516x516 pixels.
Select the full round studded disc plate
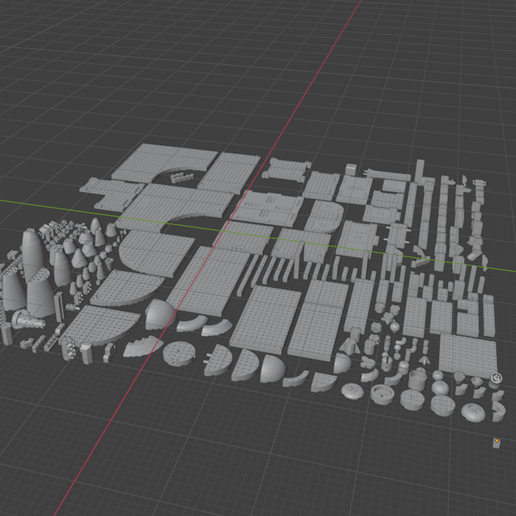click(179, 353)
